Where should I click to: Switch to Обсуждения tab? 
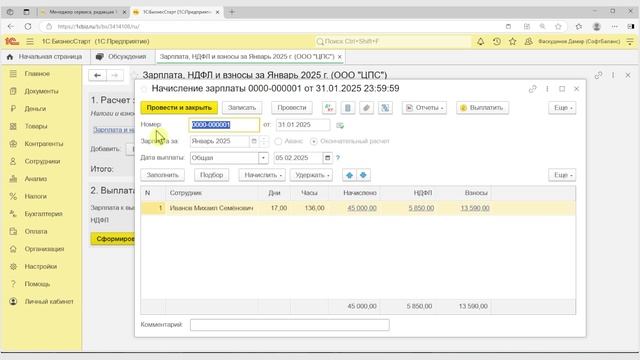click(x=121, y=57)
